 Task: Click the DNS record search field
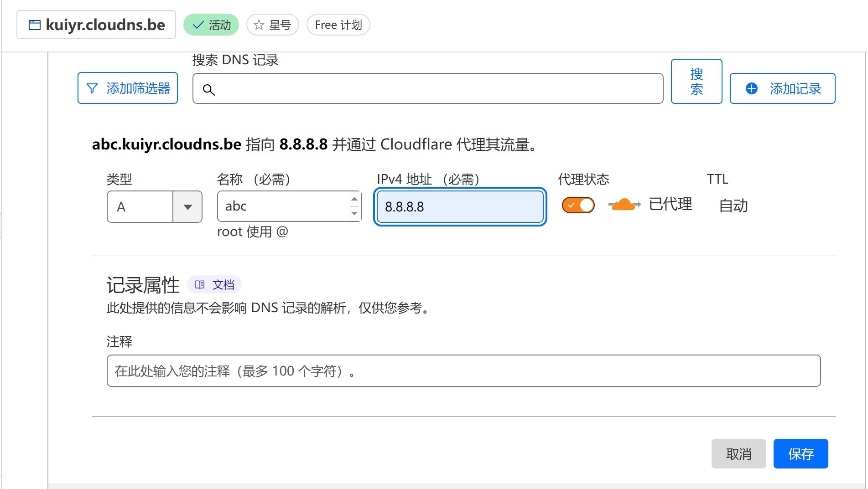coord(433,89)
